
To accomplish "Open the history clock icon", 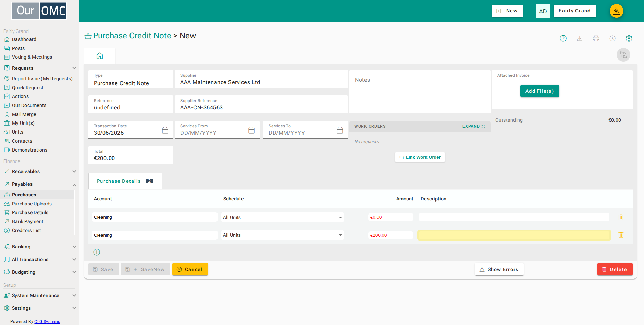I will pos(612,38).
